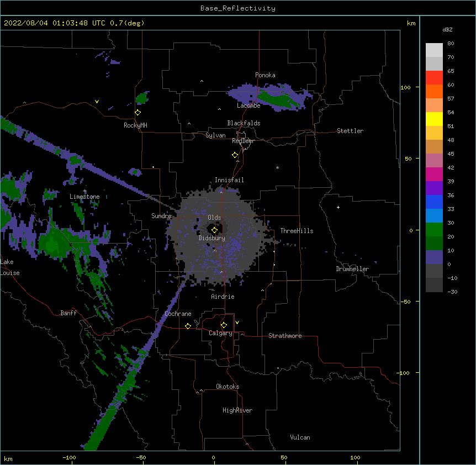Click the RockyMH label
476x465 pixels.
coord(135,125)
